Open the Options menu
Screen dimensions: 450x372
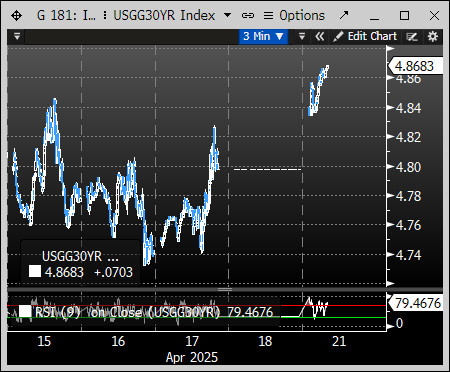[294, 15]
